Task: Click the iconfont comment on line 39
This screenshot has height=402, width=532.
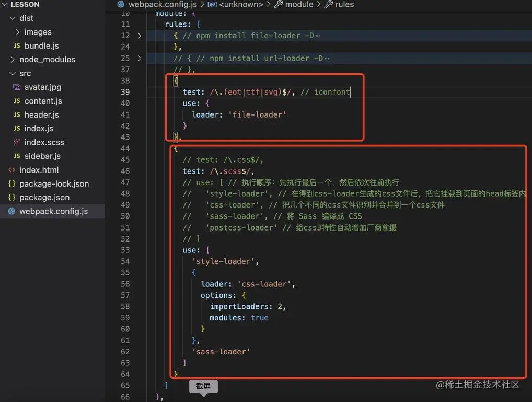Action: (325, 92)
